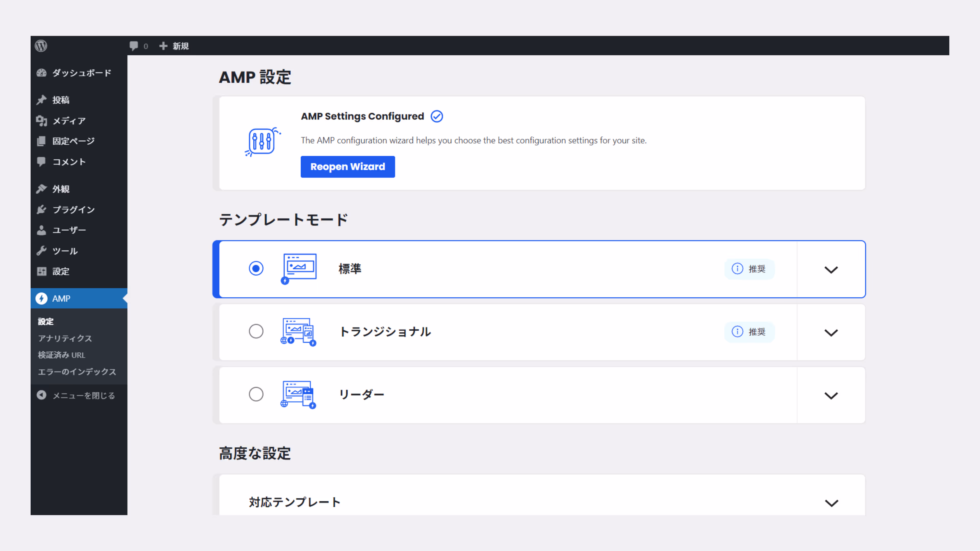Click メニューを閉じる to collapse sidebar
Image resolution: width=980 pixels, height=551 pixels.
[x=79, y=395]
